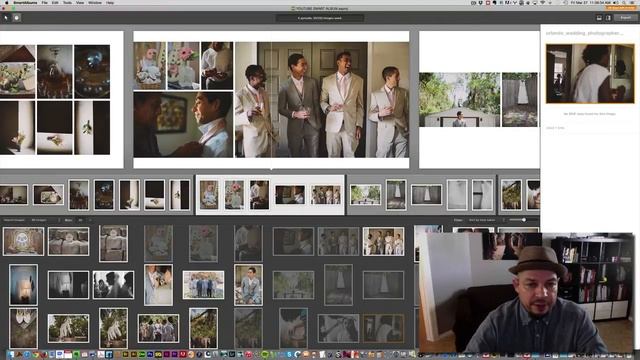Select the man in garden photo on right spread
Screen dimensions: 640x360
(x=460, y=100)
